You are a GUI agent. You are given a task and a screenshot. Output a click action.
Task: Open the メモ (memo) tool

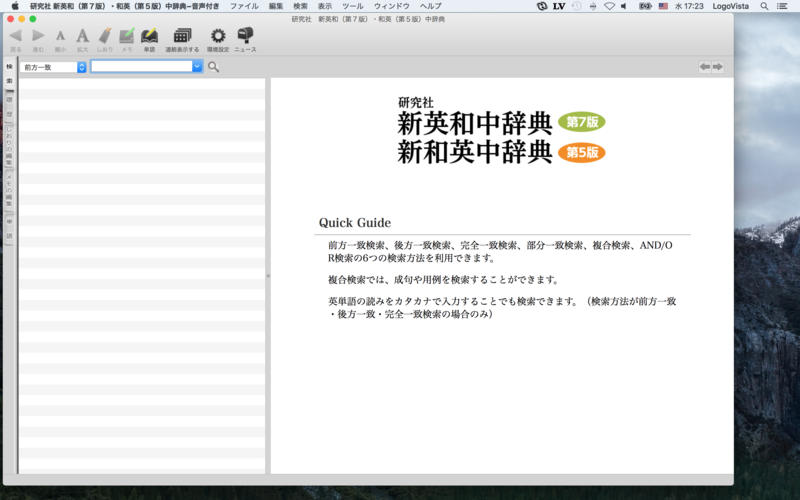pos(127,36)
